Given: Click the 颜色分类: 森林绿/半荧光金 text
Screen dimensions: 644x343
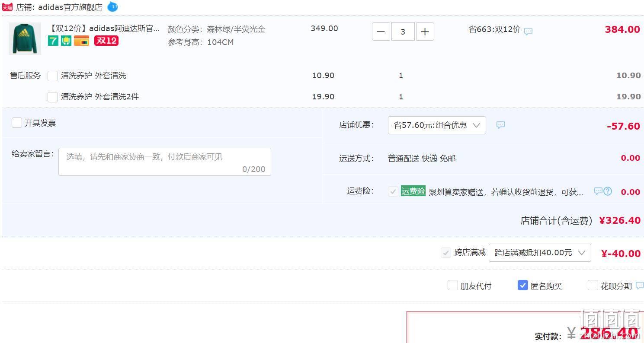Looking at the screenshot, I should tap(217, 29).
